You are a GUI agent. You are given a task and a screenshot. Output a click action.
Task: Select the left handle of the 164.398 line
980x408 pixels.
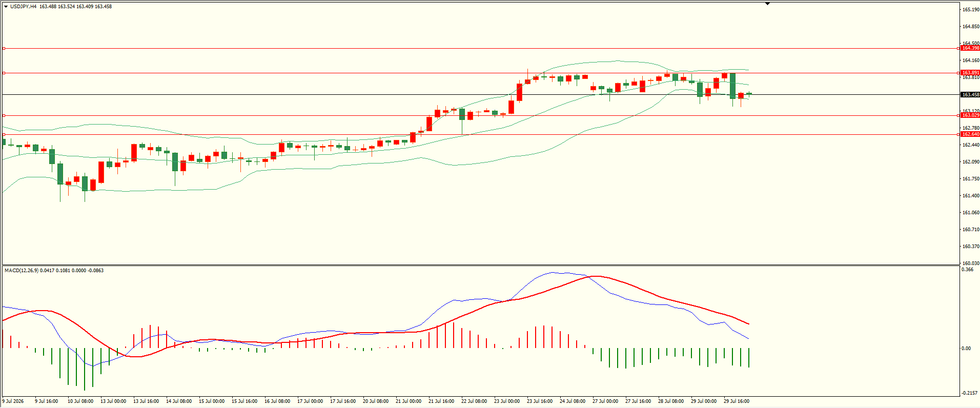4,48
